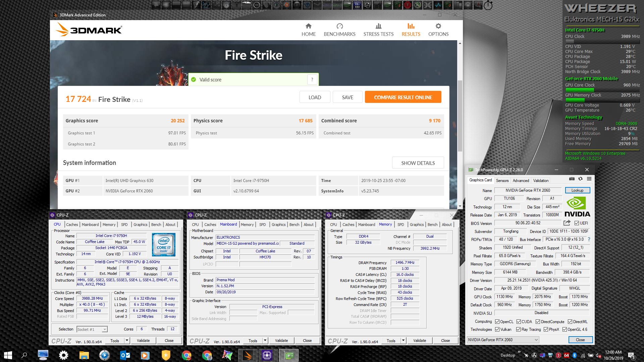Toggle the CUDA checkbox

tap(519, 322)
